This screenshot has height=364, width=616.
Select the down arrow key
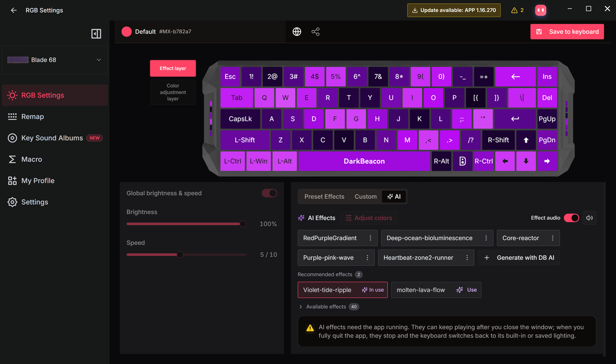click(526, 161)
